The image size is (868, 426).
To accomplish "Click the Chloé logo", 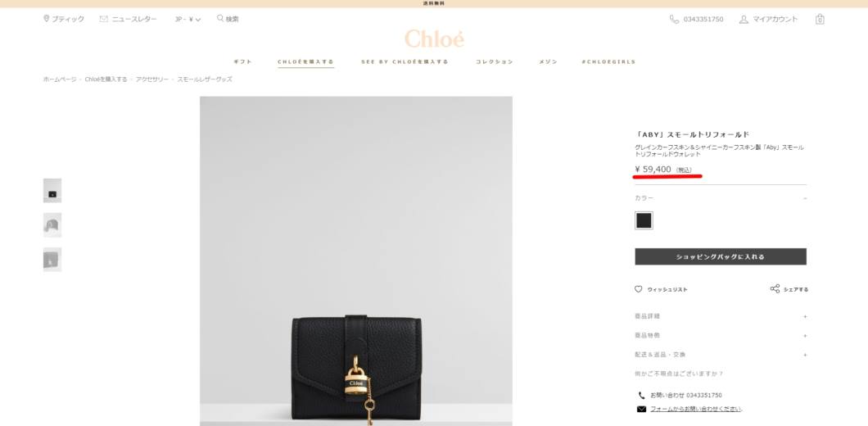I will coord(434,39).
